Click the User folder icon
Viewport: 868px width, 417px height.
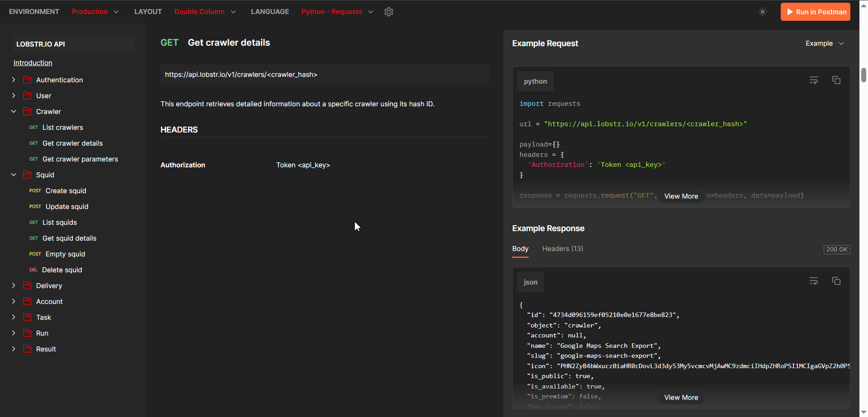pos(27,95)
